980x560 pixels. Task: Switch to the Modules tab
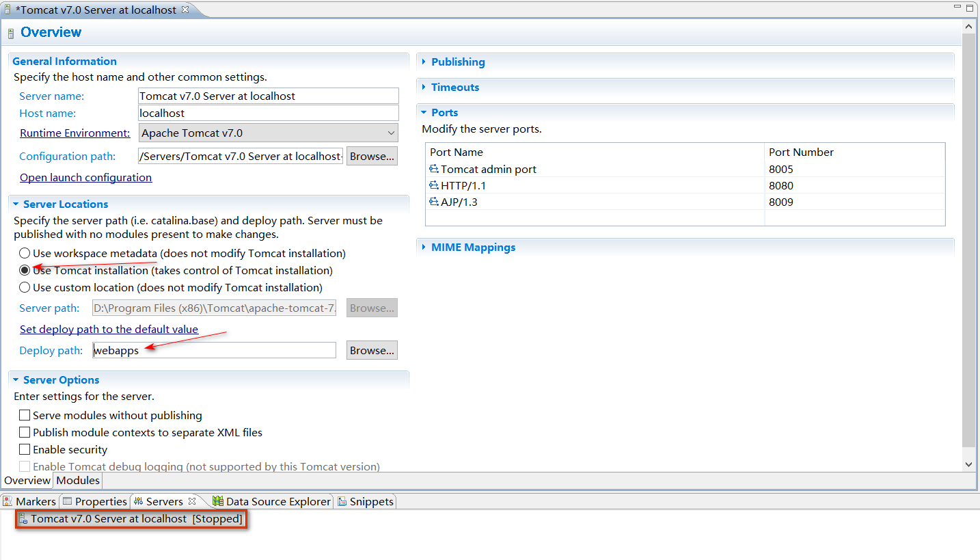click(x=78, y=480)
